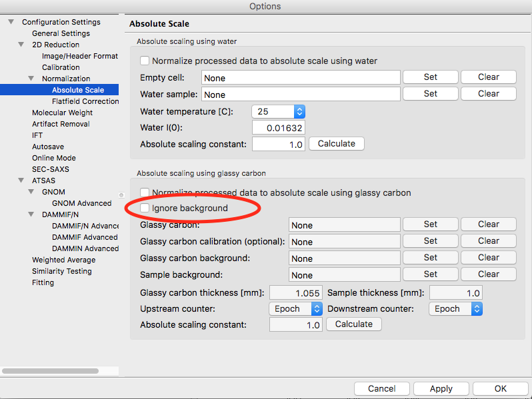Open Artifact Removal settings

point(61,124)
